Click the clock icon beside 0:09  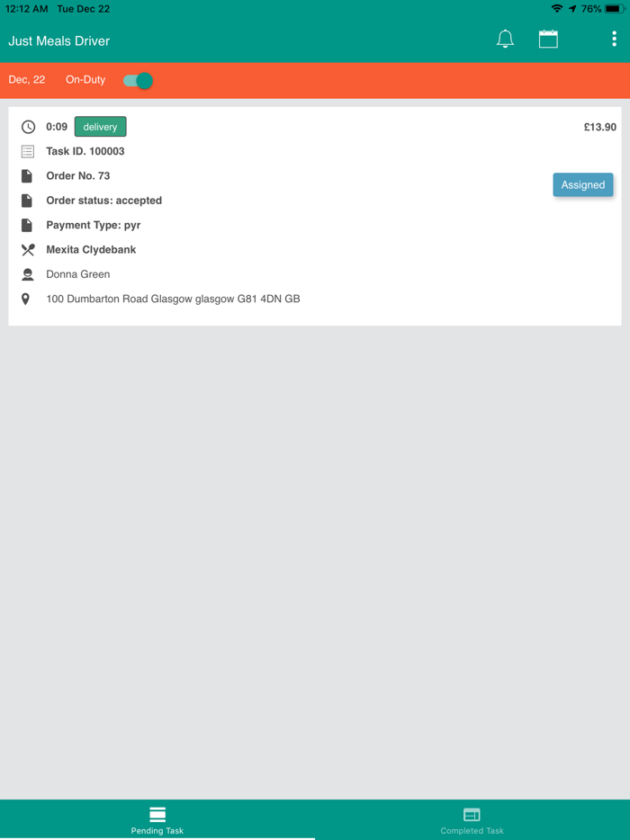click(x=28, y=127)
